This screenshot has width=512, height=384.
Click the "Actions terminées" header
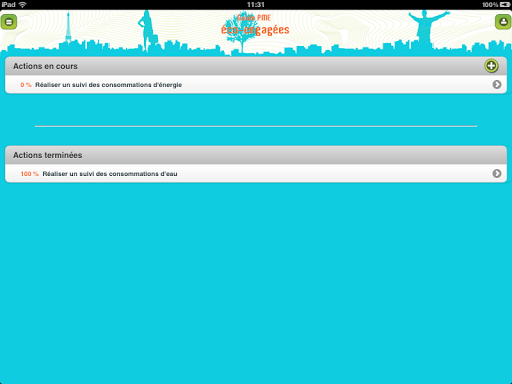[x=48, y=155]
